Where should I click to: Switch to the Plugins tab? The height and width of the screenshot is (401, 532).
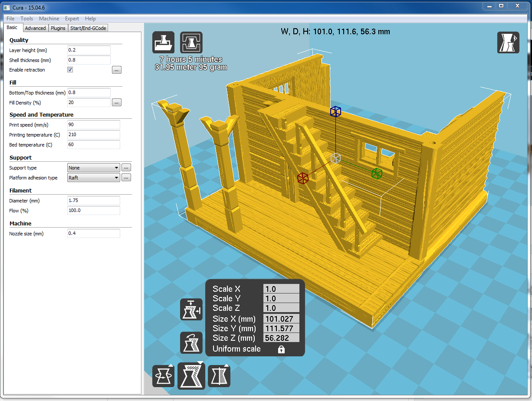(x=58, y=28)
